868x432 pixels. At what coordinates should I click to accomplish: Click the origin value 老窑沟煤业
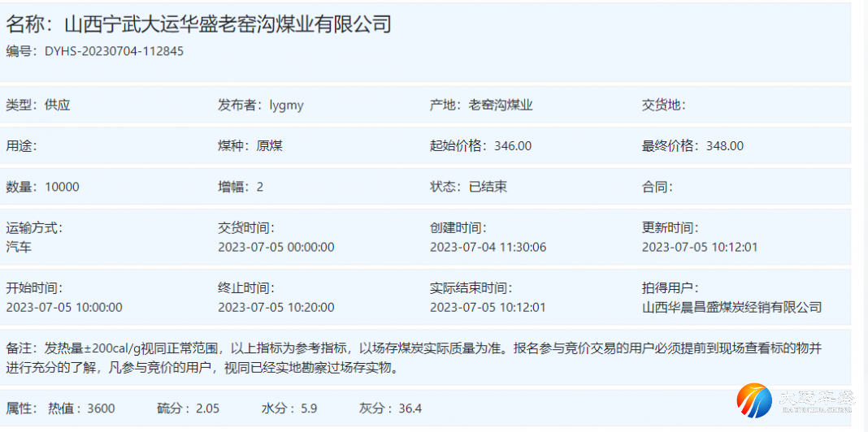(501, 105)
